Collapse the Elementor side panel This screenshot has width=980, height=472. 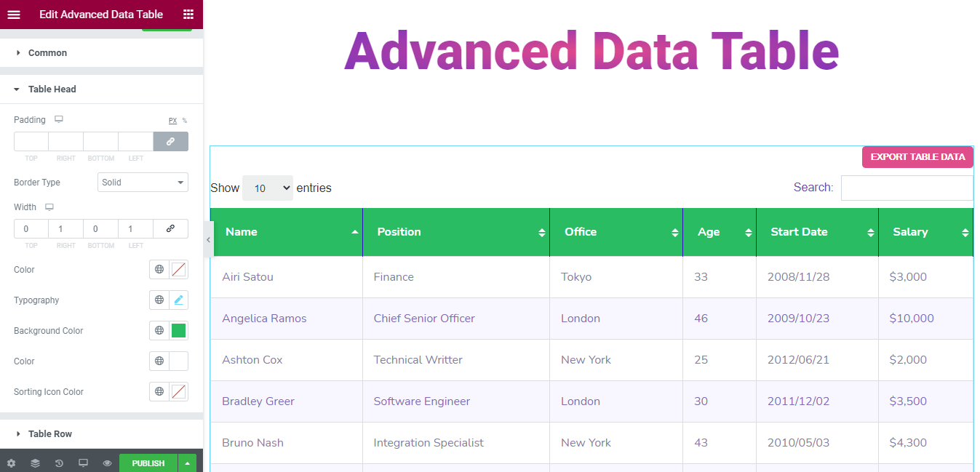208,240
